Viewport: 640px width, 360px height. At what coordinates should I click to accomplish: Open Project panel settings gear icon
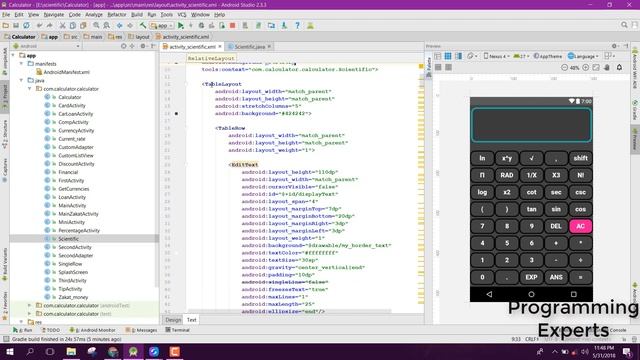click(143, 46)
